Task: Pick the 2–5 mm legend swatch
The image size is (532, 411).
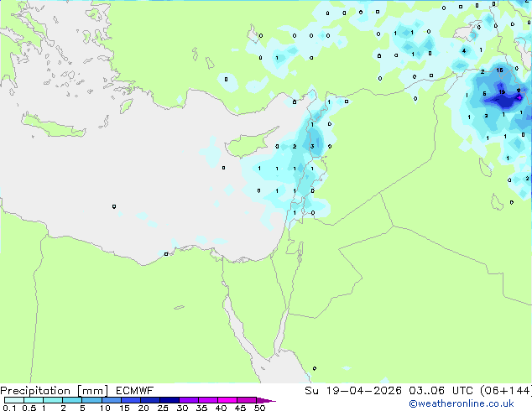Action: tap(72, 400)
